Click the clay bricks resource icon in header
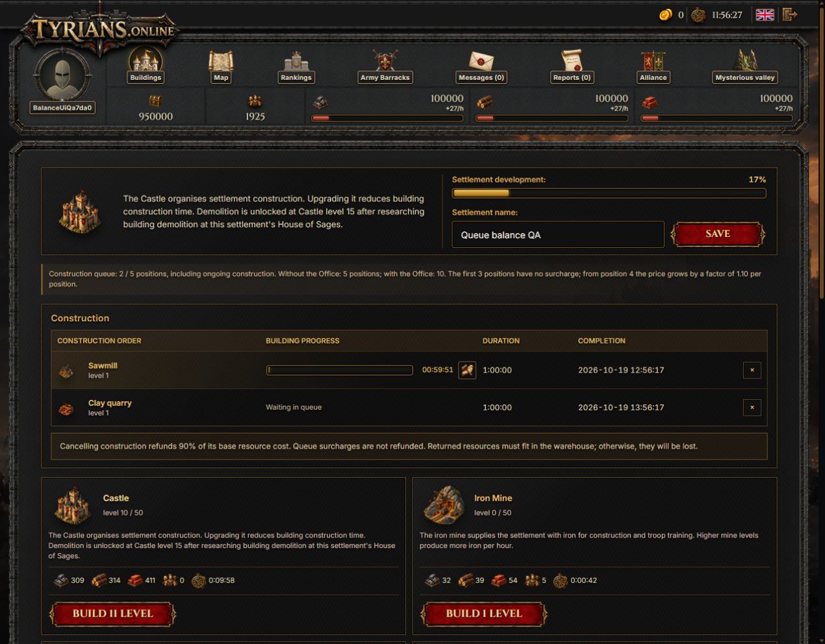The height and width of the screenshot is (644, 825). [650, 103]
